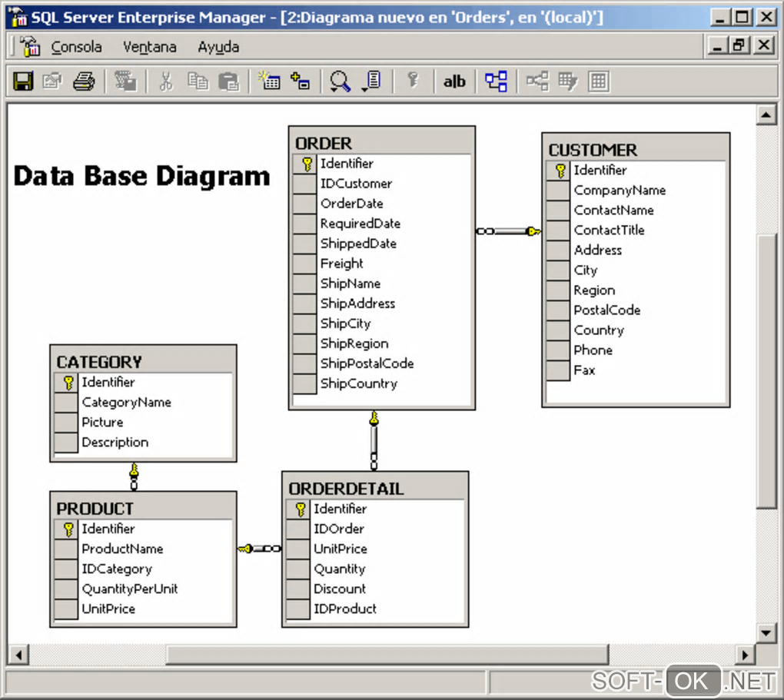The width and height of the screenshot is (784, 700).
Task: Select the QuantityPerUnit column
Action: [129, 589]
